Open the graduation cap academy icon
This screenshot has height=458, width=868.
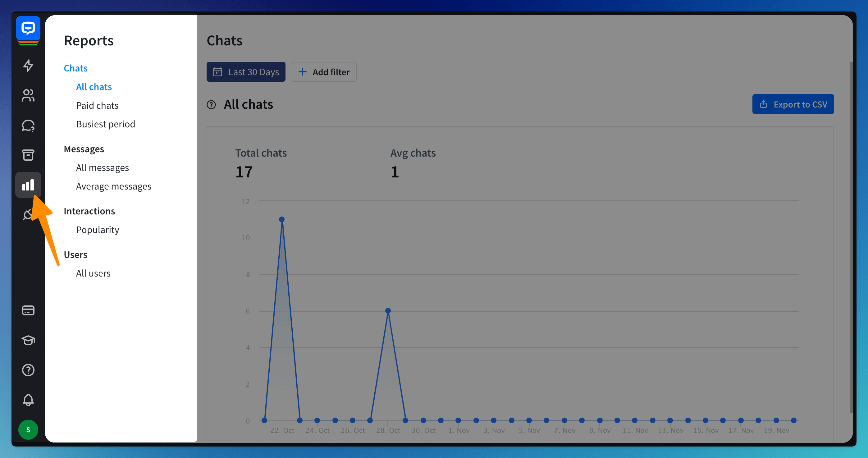(x=28, y=340)
